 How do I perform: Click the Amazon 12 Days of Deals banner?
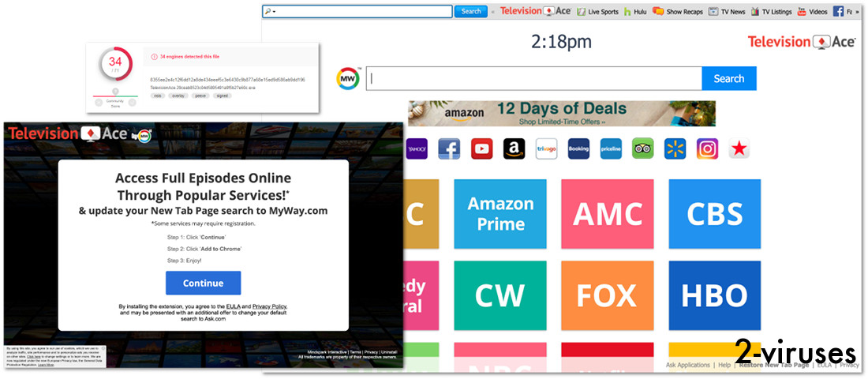coord(562,114)
